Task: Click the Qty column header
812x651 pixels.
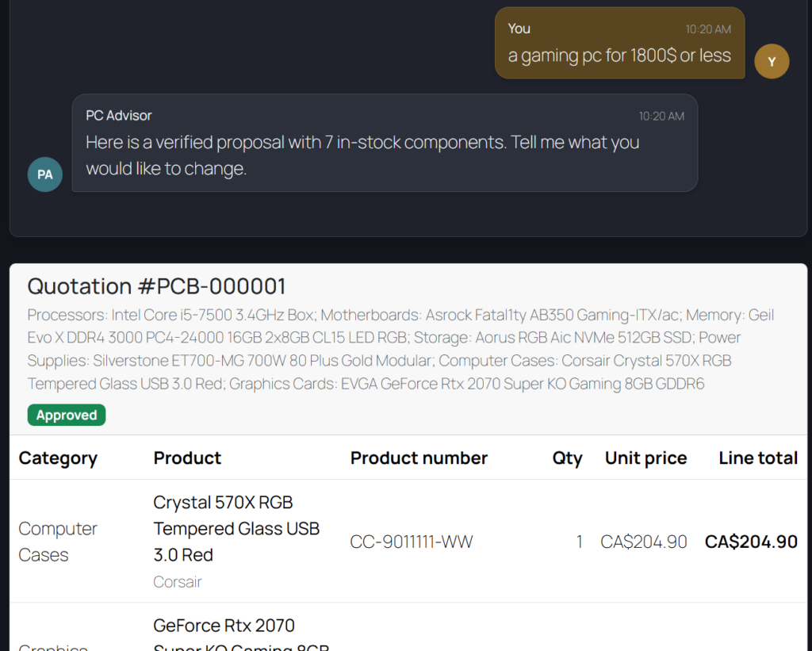Action: click(567, 458)
